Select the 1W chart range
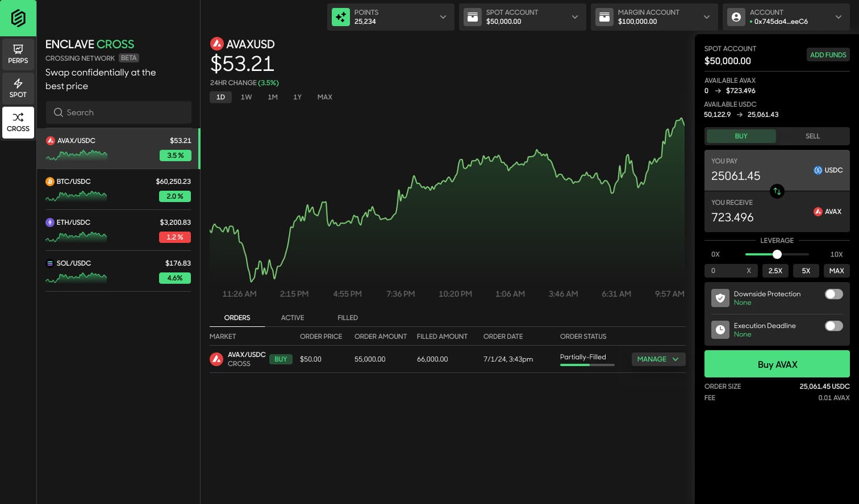The image size is (859, 504). click(246, 97)
